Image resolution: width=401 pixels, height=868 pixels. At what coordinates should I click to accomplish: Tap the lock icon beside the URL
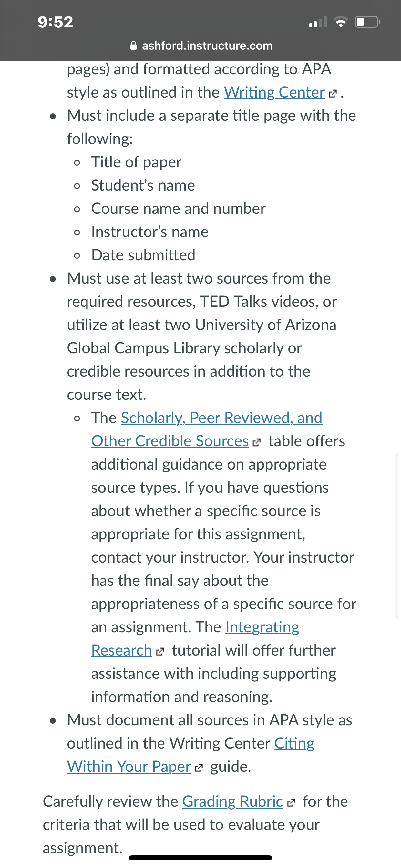(133, 45)
